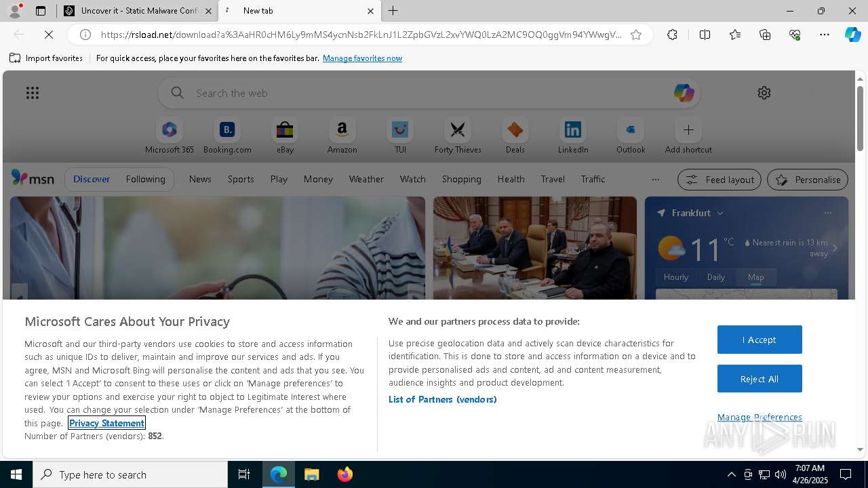Open the browser profile icon
This screenshot has width=868, height=488.
(x=15, y=11)
